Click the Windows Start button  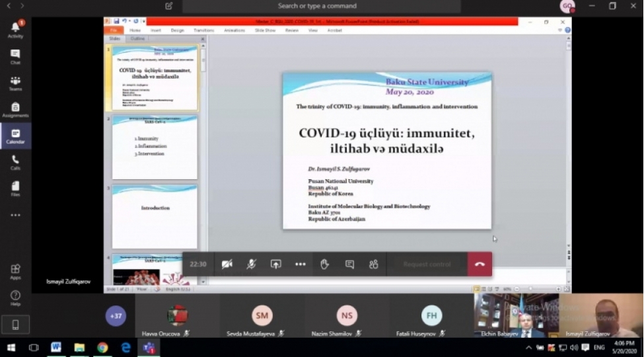point(11,348)
